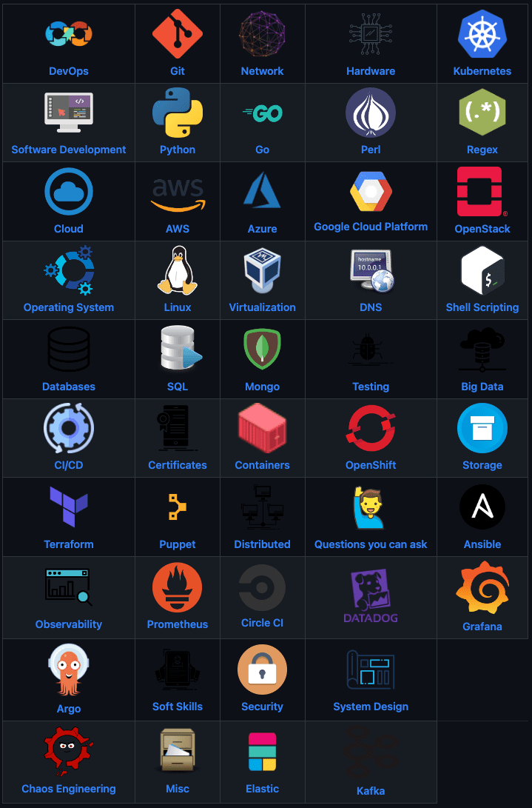Open the Argo octopus mascot icon
The width and height of the screenshot is (532, 808).
(x=69, y=670)
